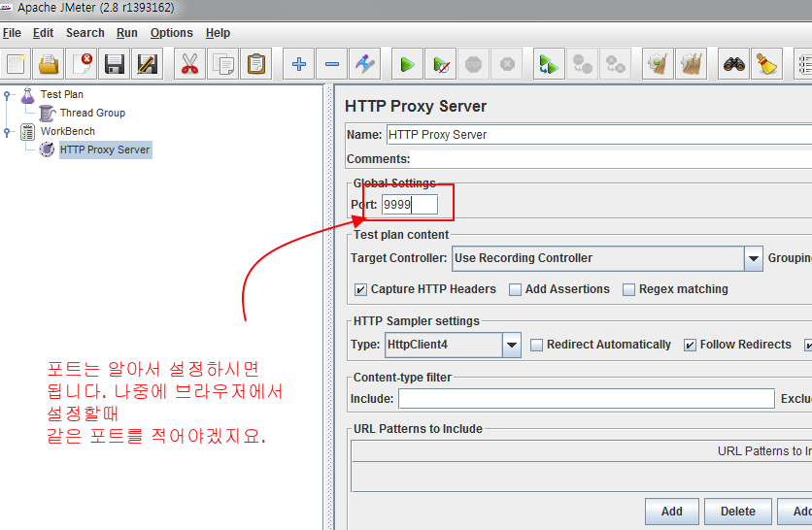
Task: Enable Regex matching checkbox
Action: (628, 290)
